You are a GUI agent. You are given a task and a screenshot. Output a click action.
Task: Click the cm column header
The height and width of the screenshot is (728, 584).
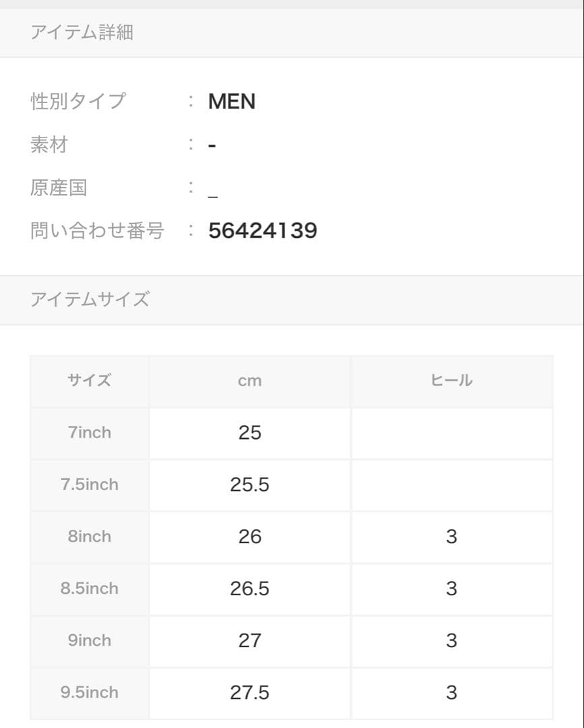coord(249,381)
